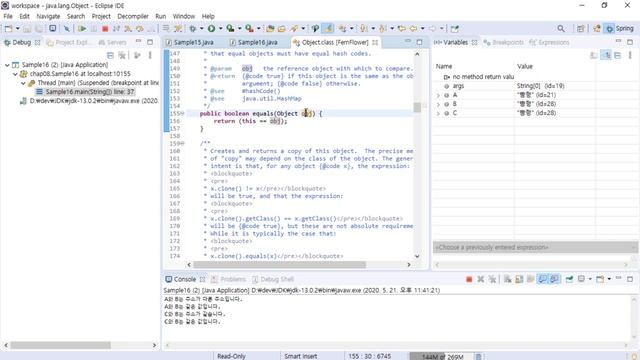Click the Last Edit Location arrow icon
Screen dimensions: 640x360
[x=402, y=29]
